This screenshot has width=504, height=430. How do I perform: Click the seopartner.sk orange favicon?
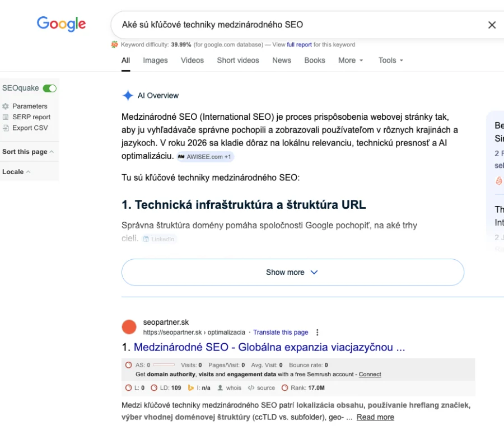pos(129,327)
